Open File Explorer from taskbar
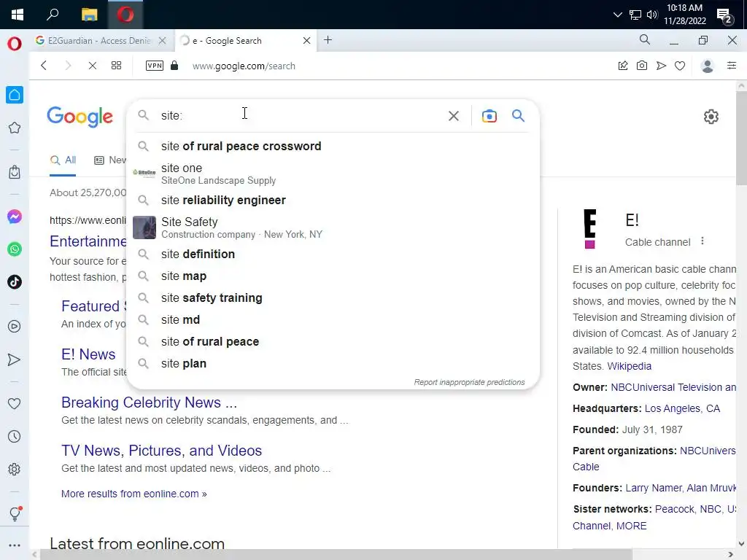The height and width of the screenshot is (560, 747). coord(89,15)
